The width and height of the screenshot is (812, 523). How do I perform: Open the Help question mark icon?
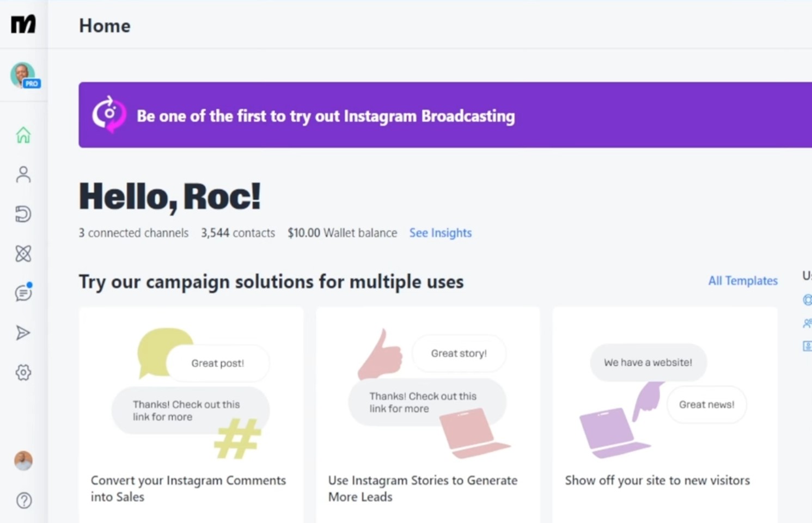tap(24, 500)
